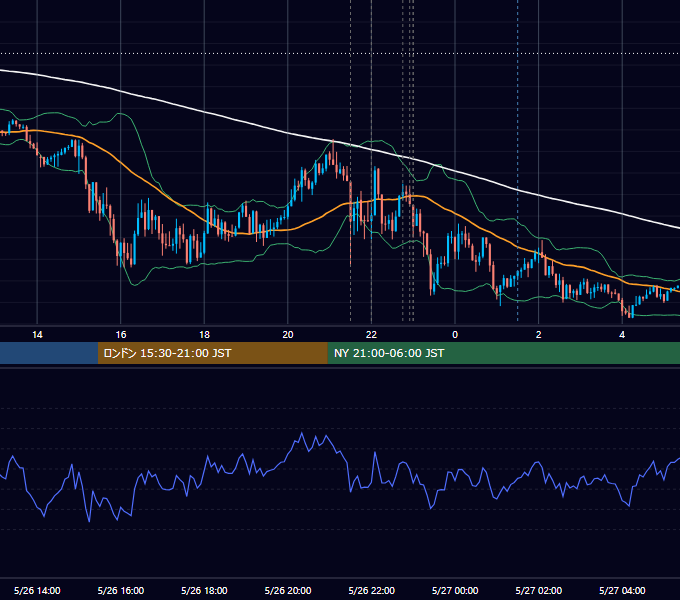The image size is (680, 600).
Task: Click the hour label 16 on time axis
Action: tap(121, 335)
